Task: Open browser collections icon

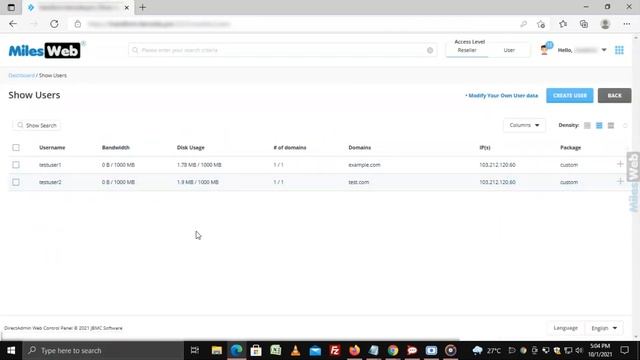Action: tap(584, 24)
